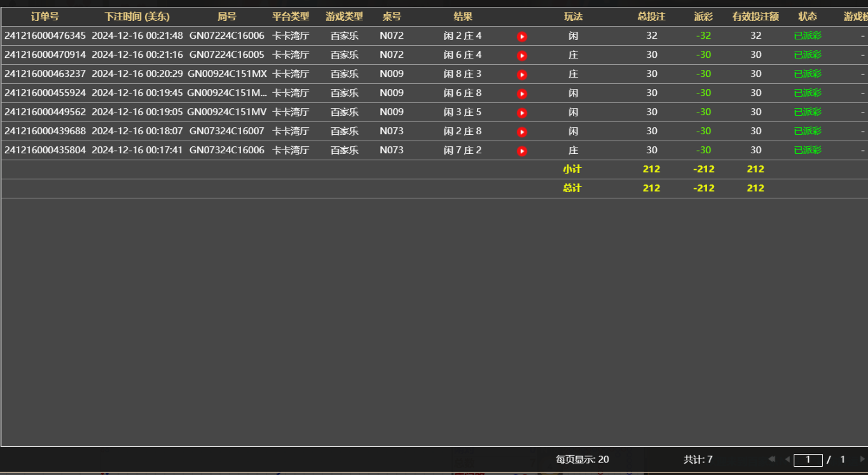
Task: Go to previous page with the left arrow
Action: point(787,459)
